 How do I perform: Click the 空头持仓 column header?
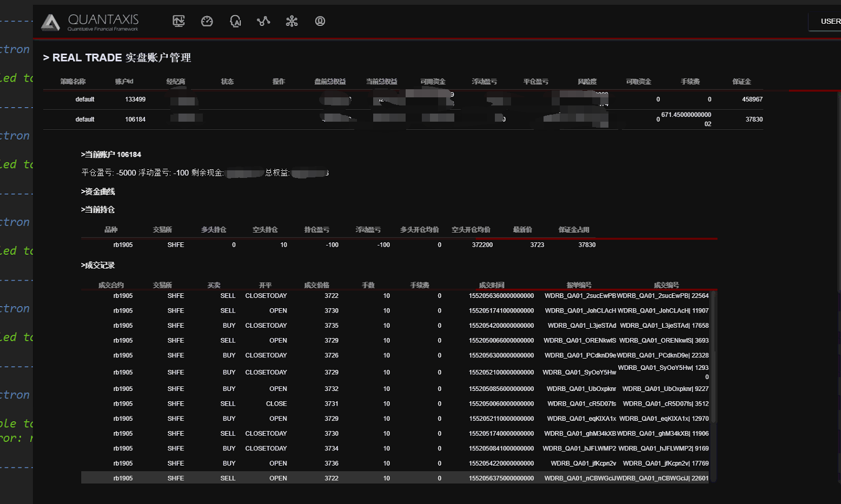[265, 230]
